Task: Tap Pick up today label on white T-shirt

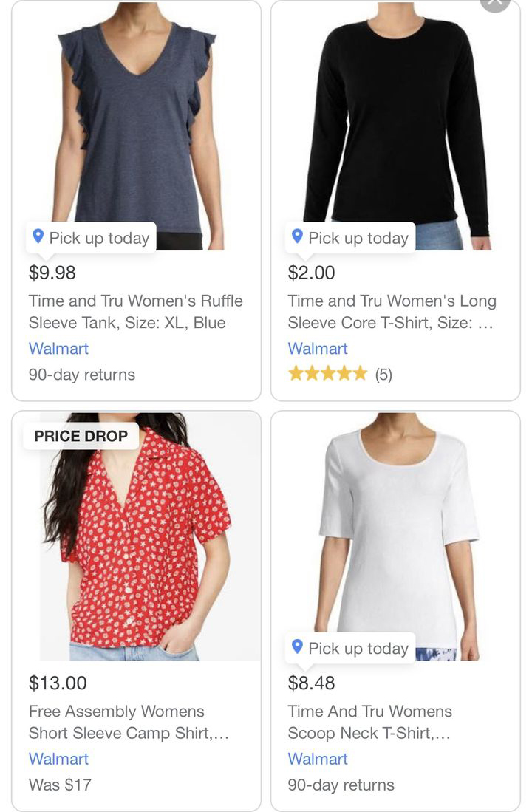Action: click(x=358, y=648)
